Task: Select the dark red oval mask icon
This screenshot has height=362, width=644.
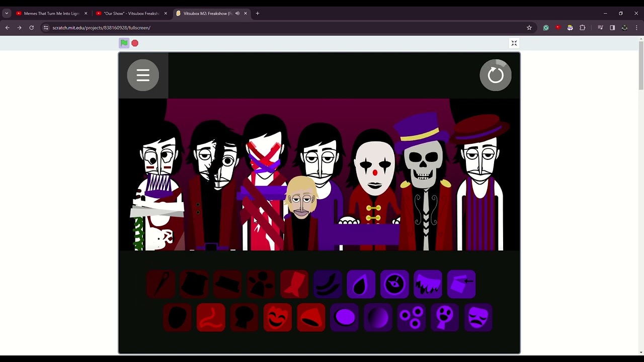Action: pos(178,318)
